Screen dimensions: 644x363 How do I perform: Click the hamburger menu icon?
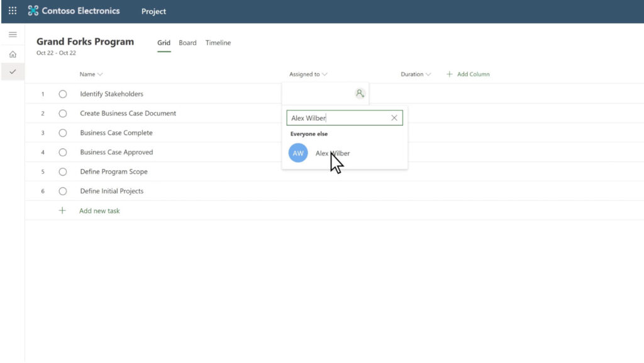point(12,34)
